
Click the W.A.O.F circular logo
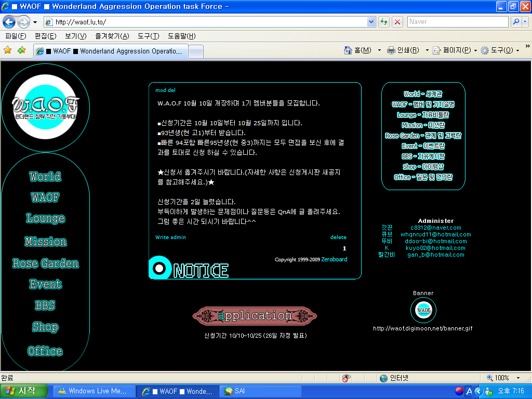(x=46, y=107)
